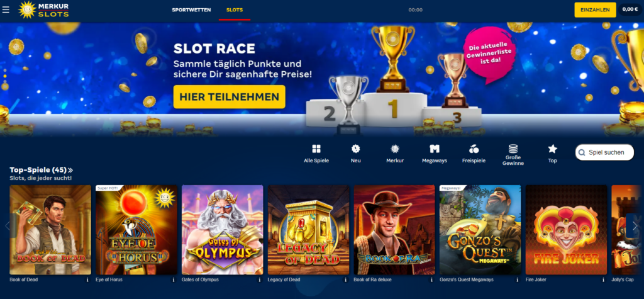Move game carousel back with left arrow
The width and height of the screenshot is (644, 299).
coord(8,226)
